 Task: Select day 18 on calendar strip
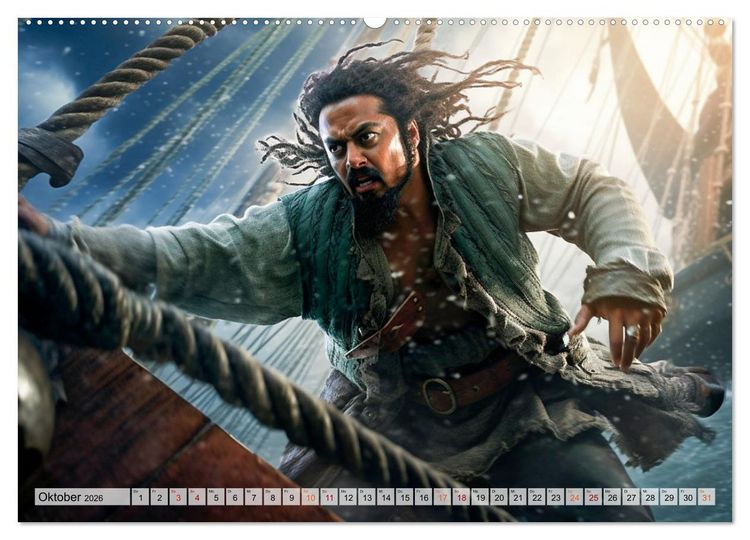click(x=462, y=497)
